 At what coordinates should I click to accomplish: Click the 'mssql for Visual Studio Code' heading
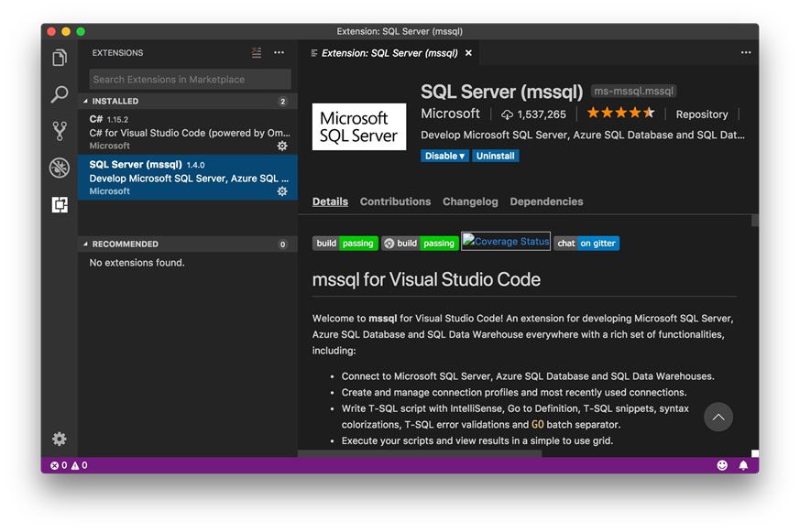pyautogui.click(x=426, y=280)
